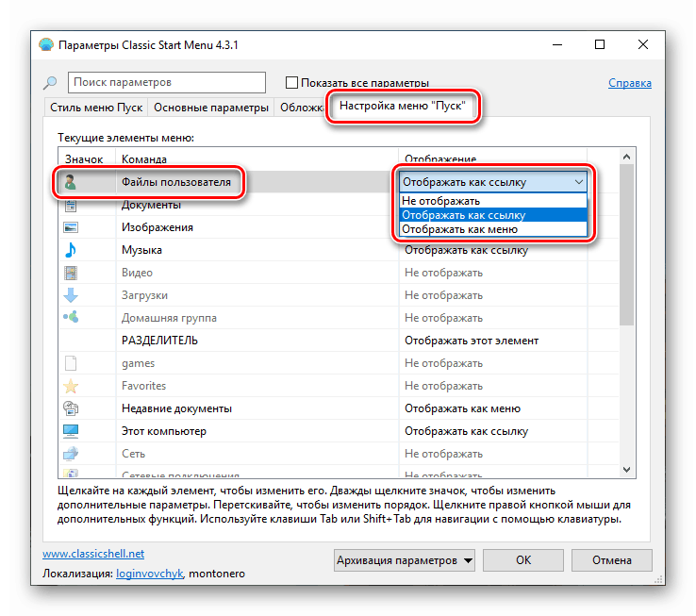Click the Сеть network icon
This screenshot has height=616, width=696.
(71, 454)
